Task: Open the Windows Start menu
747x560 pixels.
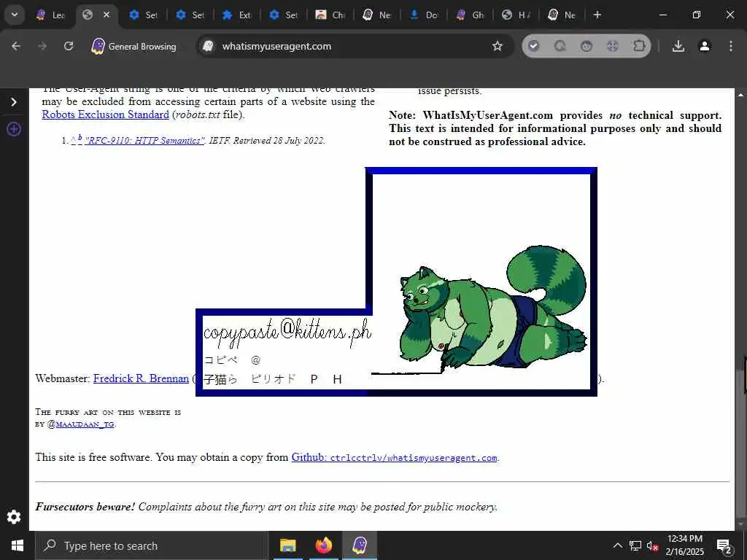Action: pos(18,545)
